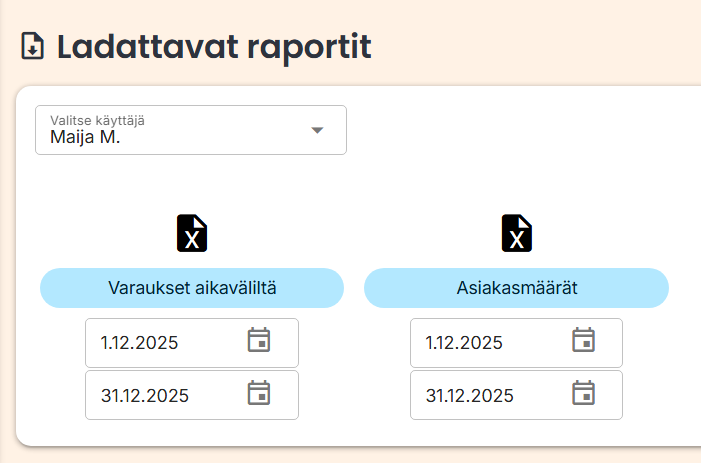Click the download document icon beside the heading
The width and height of the screenshot is (701, 463).
click(33, 47)
